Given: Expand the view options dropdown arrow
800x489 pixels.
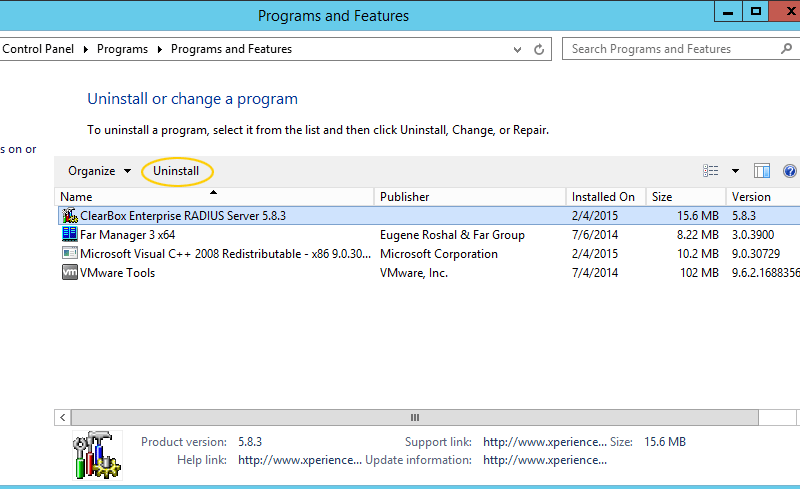Looking at the screenshot, I should pyautogui.click(x=735, y=171).
